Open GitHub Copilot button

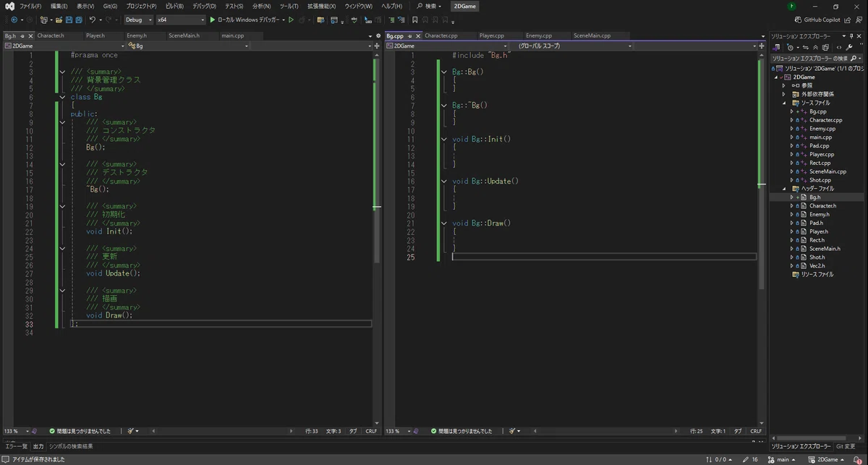pyautogui.click(x=817, y=20)
